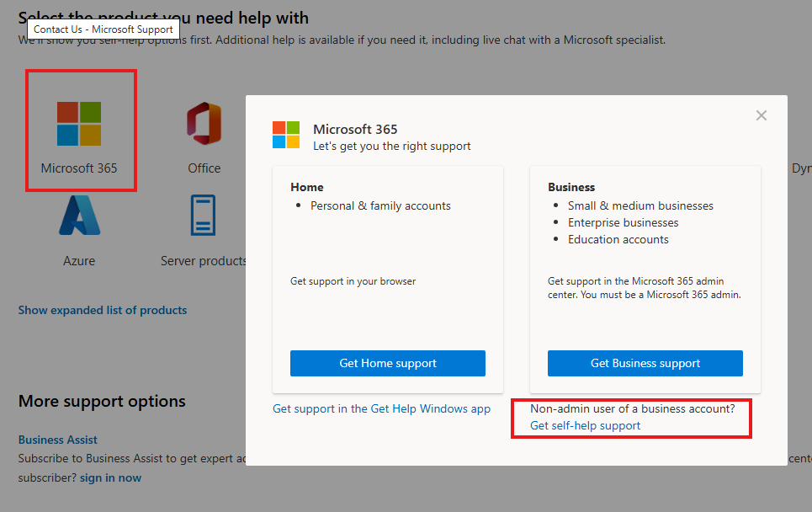
Task: Select the Microsoft 365 product icon
Action: (79, 124)
